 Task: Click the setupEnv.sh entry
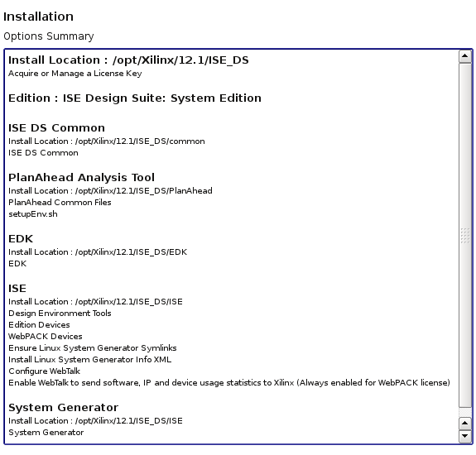(x=33, y=214)
